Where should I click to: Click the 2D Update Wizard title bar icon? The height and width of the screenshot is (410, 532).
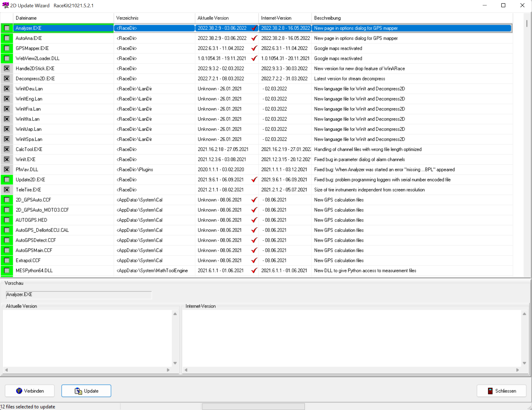(5, 5)
